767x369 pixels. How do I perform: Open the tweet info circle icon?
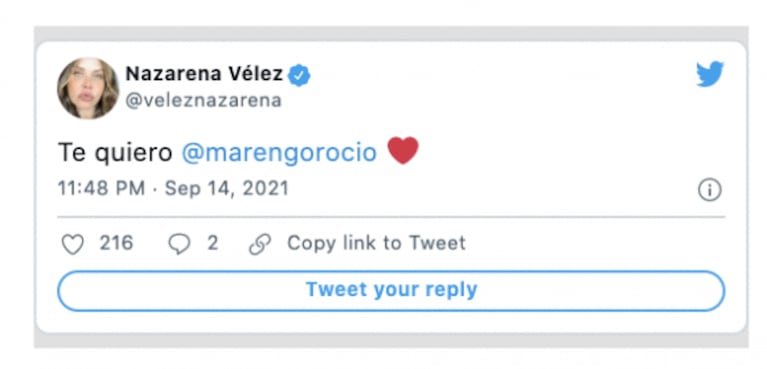coord(709,190)
